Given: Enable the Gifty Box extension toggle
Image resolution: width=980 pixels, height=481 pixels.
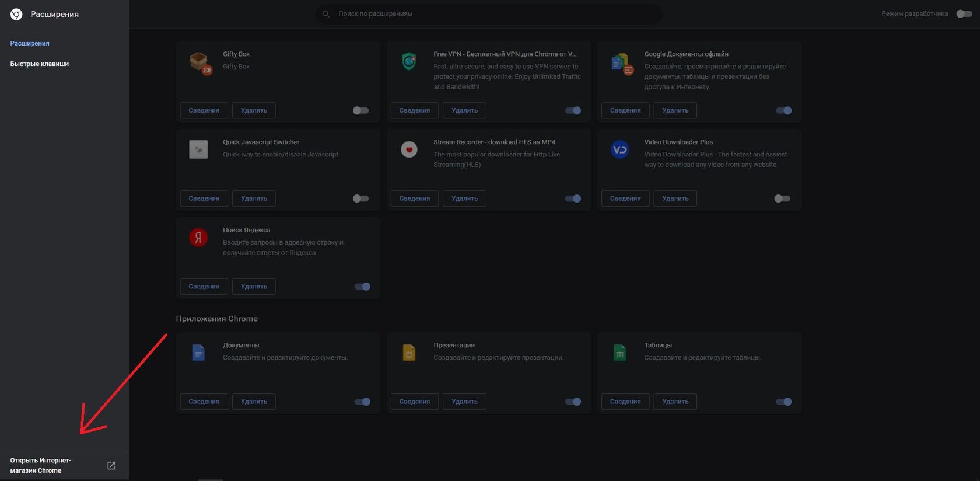Looking at the screenshot, I should 361,110.
